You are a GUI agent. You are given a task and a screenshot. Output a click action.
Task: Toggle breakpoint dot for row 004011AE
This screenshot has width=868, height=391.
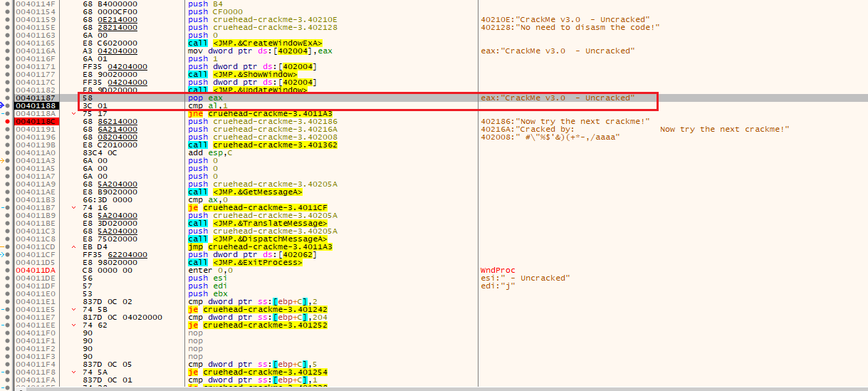point(8,192)
